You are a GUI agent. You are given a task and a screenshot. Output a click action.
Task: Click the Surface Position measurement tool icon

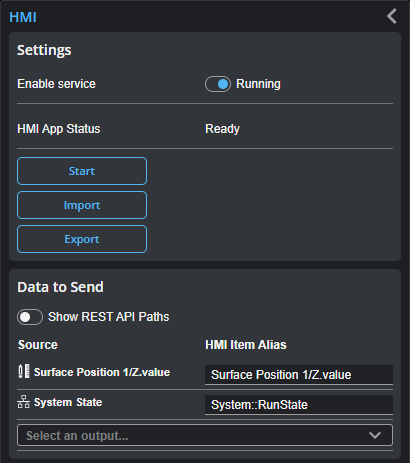click(x=23, y=371)
